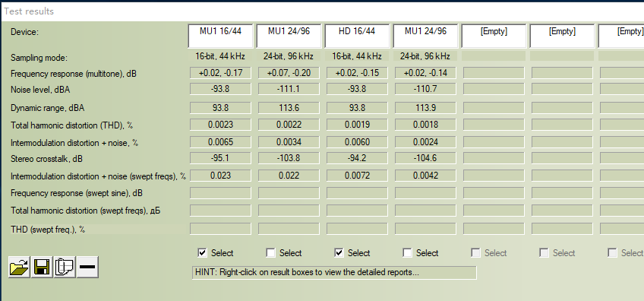The width and height of the screenshot is (644, 301).
Task: Click dynamic range 93.8 in MU1 16/44 column
Action: [220, 108]
